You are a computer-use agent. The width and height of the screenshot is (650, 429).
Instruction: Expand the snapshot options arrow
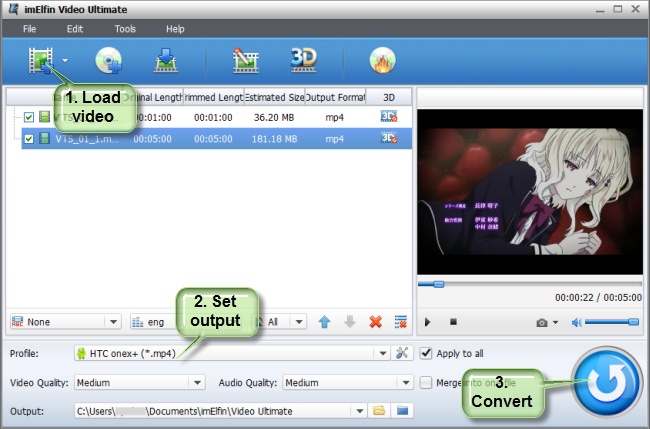(555, 322)
